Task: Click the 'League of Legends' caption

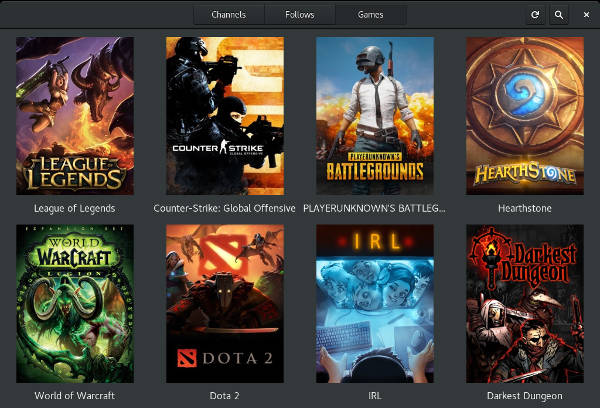Action: [x=75, y=209]
